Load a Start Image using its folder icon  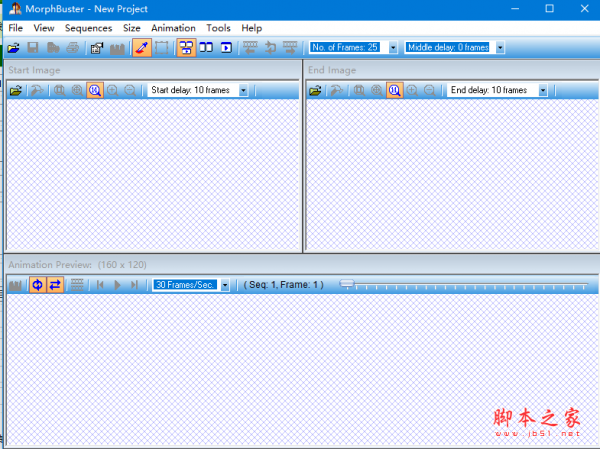16,91
